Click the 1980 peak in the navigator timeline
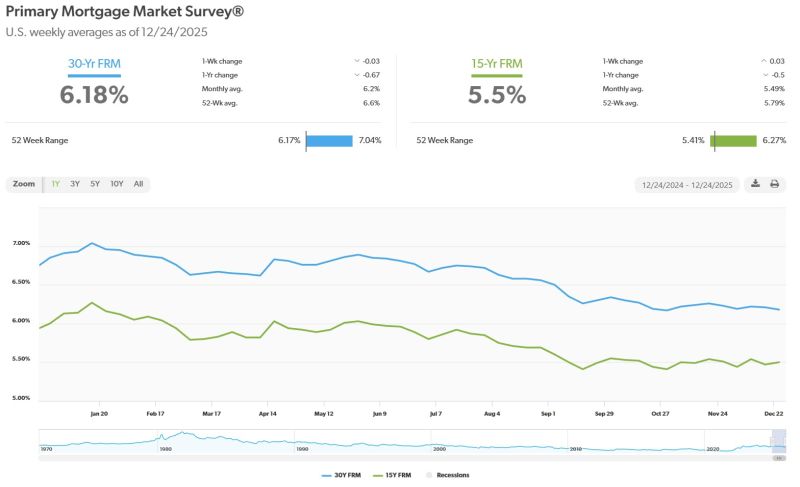Screen dimensions: 800x487 coord(182,434)
